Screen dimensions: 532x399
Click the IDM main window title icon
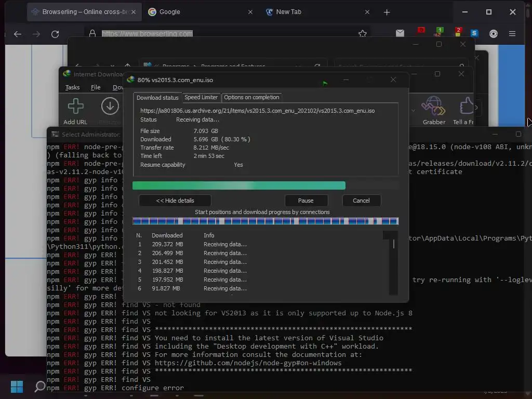point(67,74)
